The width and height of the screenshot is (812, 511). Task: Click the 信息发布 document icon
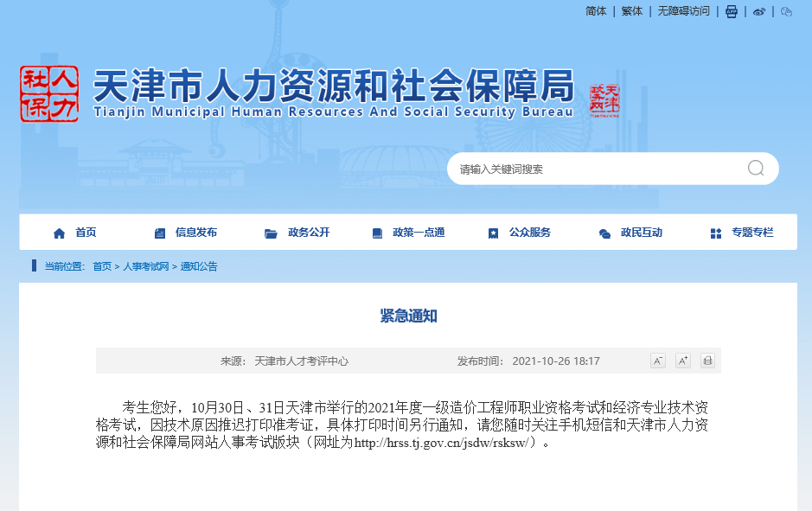coord(160,232)
